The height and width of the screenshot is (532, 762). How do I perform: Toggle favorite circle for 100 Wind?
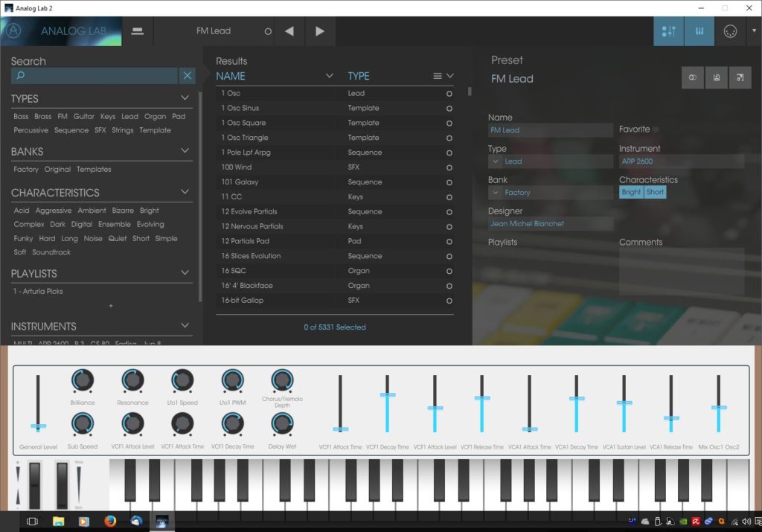pos(449,167)
